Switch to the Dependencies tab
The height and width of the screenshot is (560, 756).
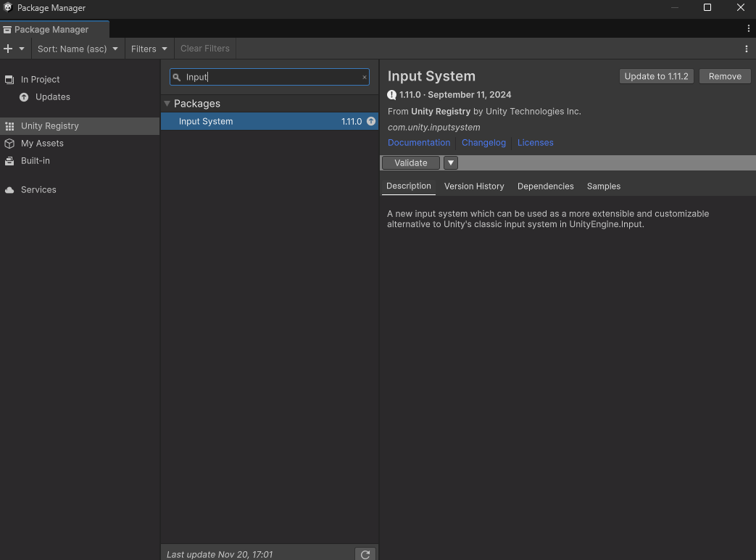[x=545, y=186]
